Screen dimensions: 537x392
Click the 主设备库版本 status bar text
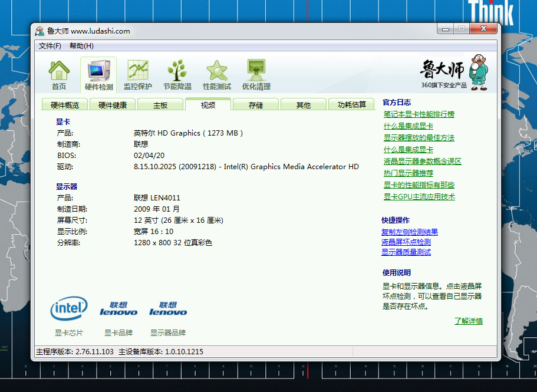[161, 352]
